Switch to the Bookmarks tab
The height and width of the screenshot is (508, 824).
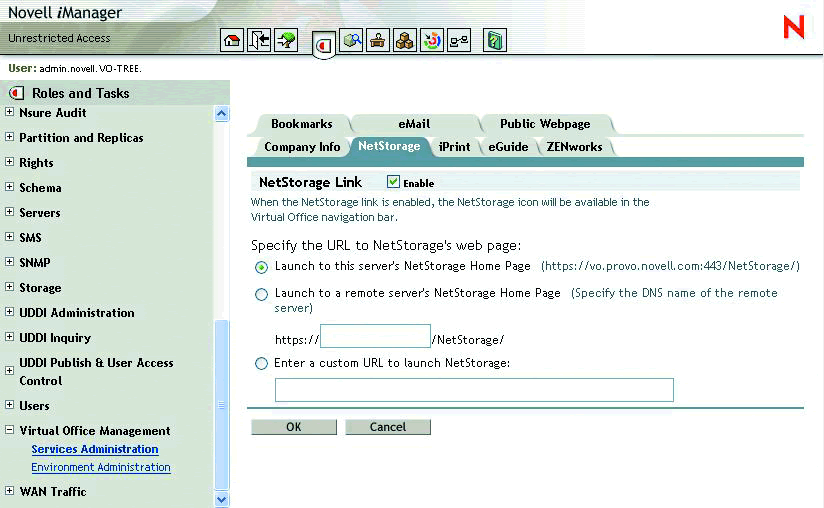pos(302,124)
